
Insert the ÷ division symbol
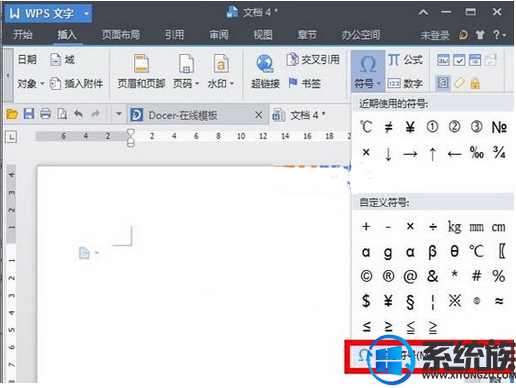(x=433, y=227)
